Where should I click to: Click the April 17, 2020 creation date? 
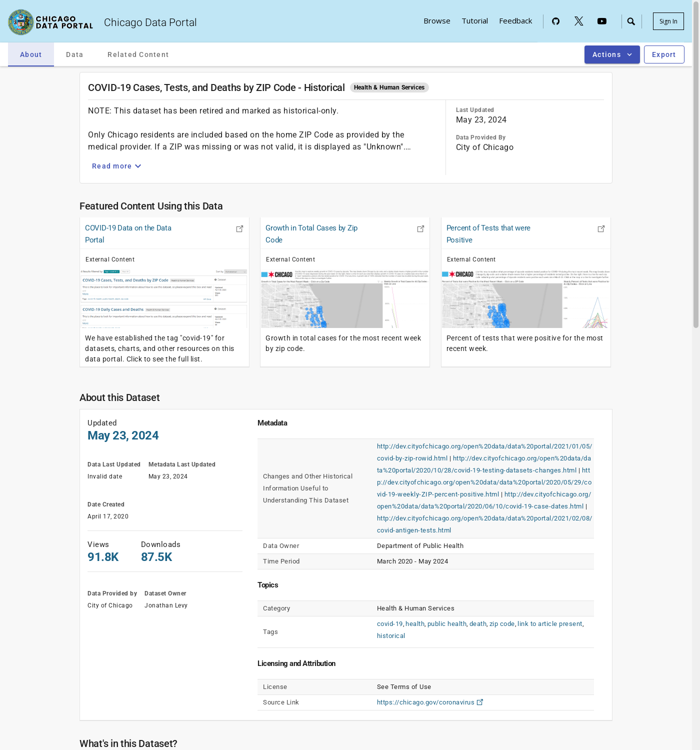[108, 516]
